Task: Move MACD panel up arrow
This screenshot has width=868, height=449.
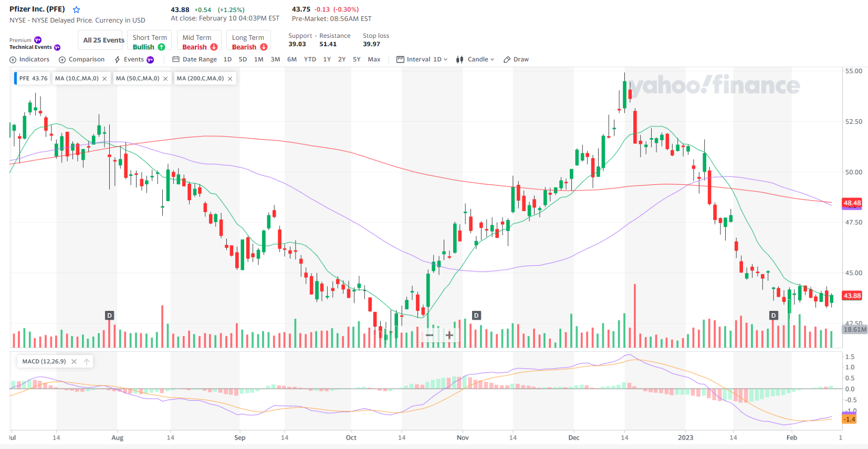Action: tap(87, 361)
